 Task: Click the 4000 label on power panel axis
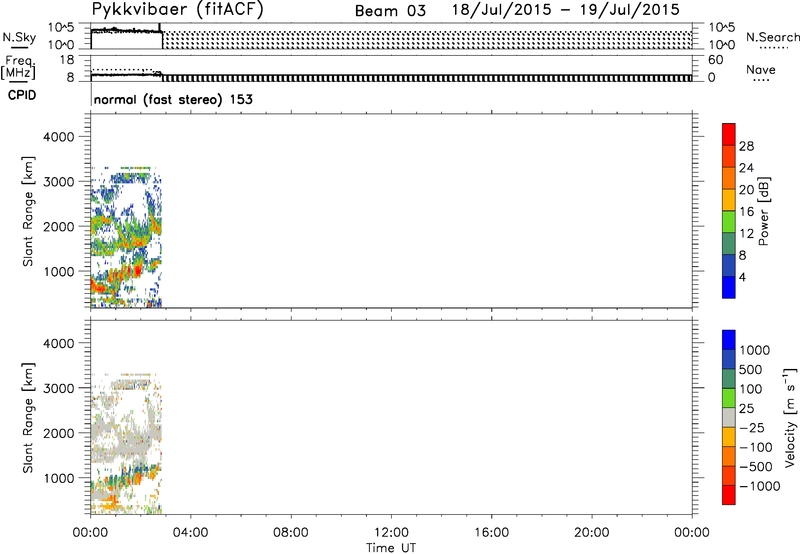pyautogui.click(x=58, y=137)
